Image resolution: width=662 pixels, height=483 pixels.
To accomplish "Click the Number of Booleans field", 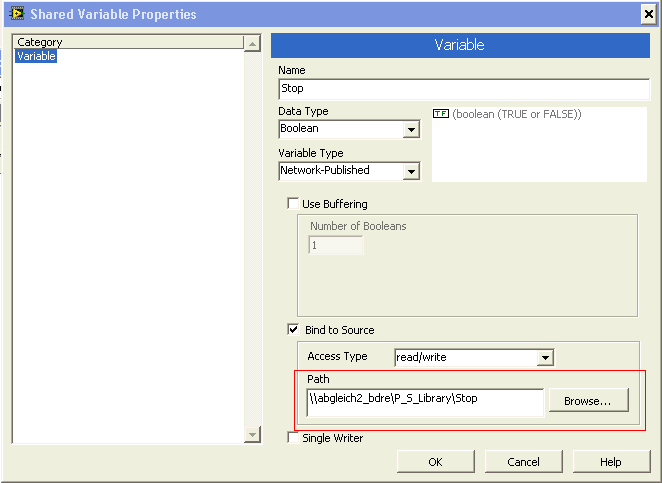I will [335, 245].
